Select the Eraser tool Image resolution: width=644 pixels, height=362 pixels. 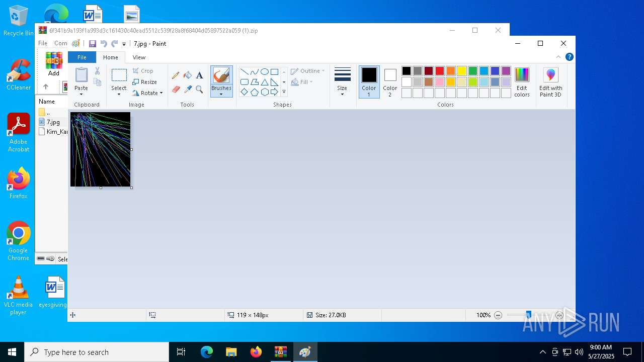coord(176,89)
